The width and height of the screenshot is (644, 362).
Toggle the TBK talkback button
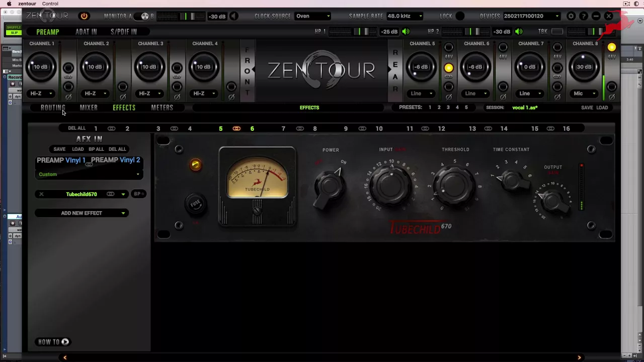pos(557,32)
